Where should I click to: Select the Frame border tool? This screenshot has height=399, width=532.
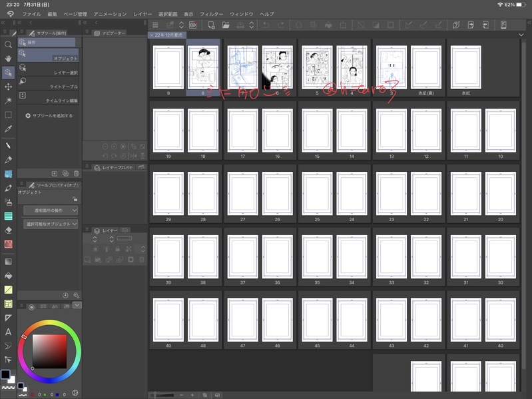pos(8,304)
